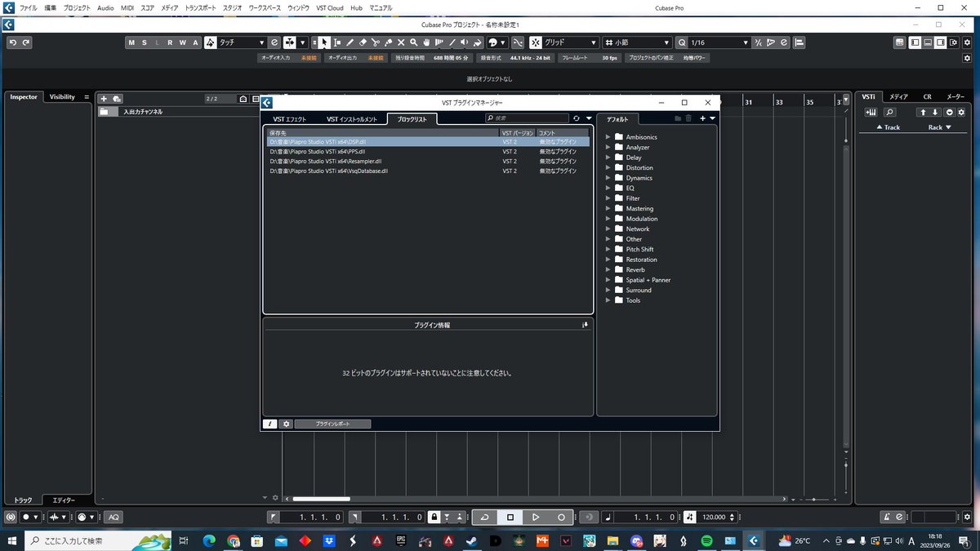The height and width of the screenshot is (551, 980).
Task: Switch to VST インストゥルメント tab
Action: (x=352, y=119)
